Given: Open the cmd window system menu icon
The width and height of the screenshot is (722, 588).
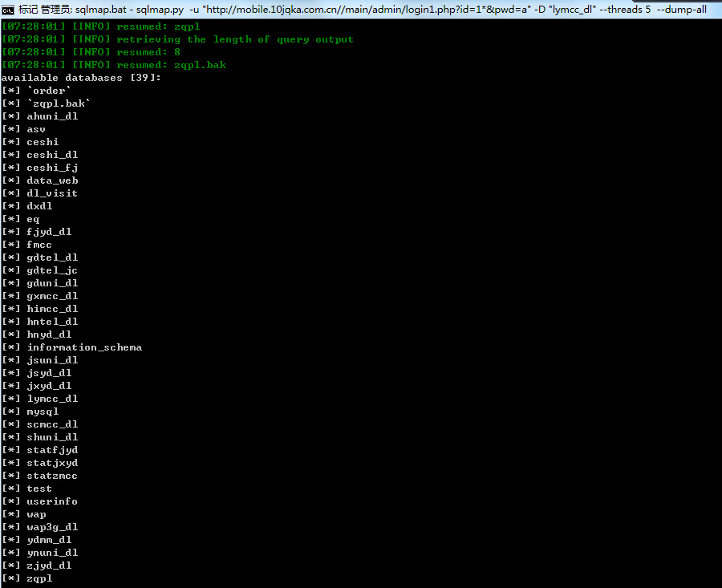Looking at the screenshot, I should [x=8, y=10].
